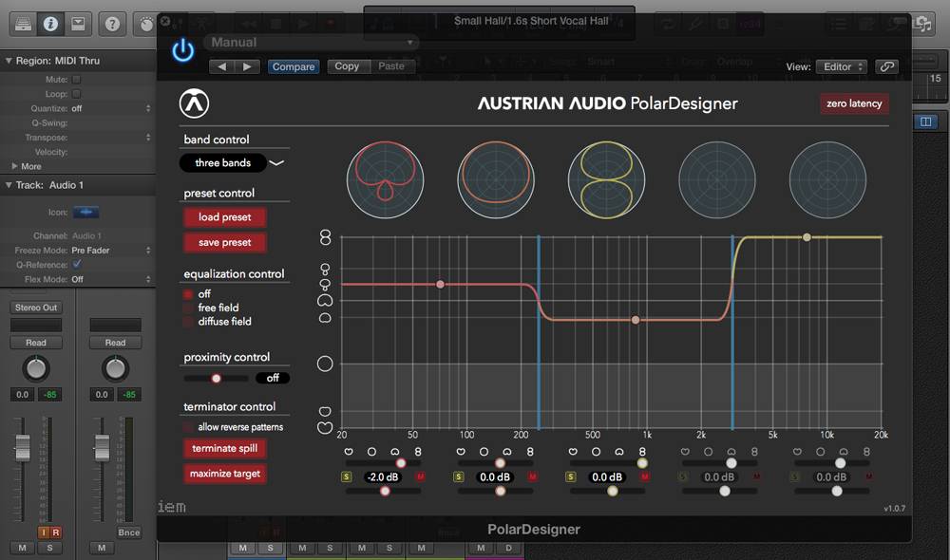Select figure-eight pattern icon for first band

417,452
